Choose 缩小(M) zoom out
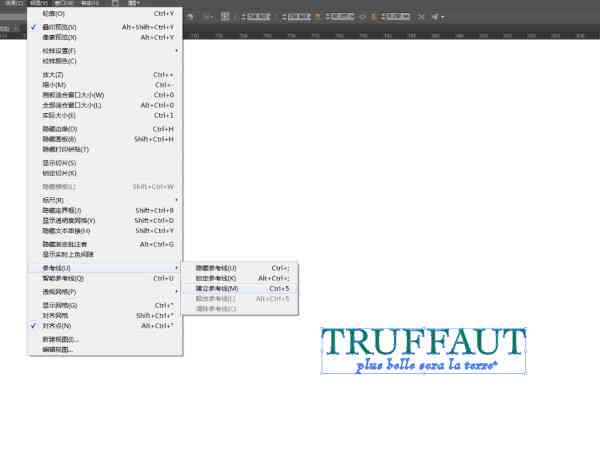600x462 pixels. pos(105,85)
